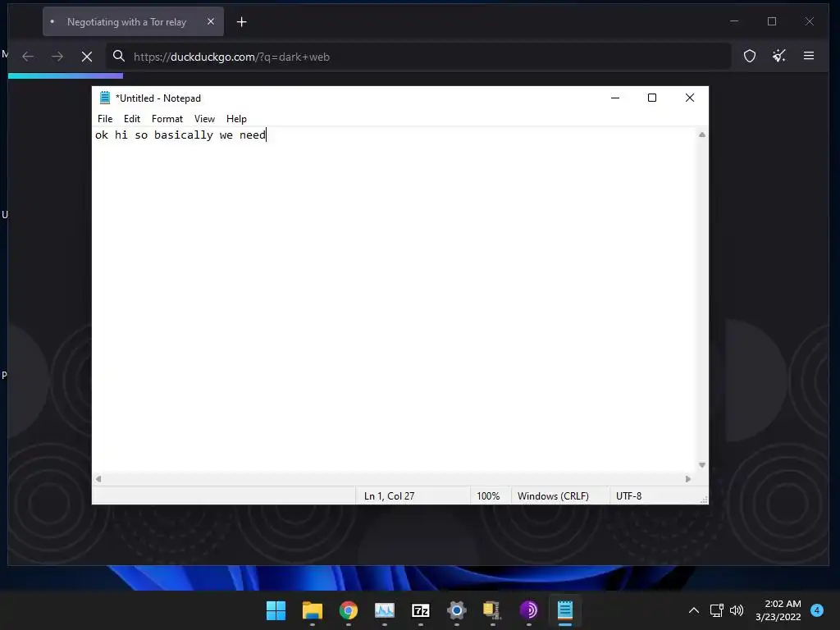Viewport: 840px width, 630px height.
Task: Click the search magnifier icon in address bar
Action: click(x=118, y=56)
